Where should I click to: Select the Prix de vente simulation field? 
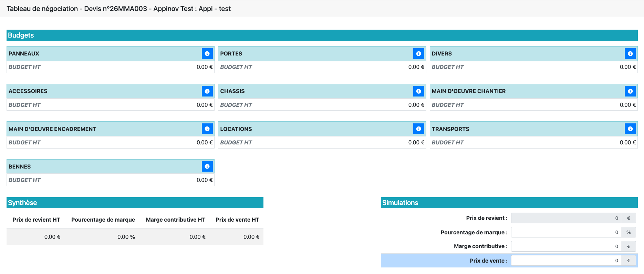566,261
